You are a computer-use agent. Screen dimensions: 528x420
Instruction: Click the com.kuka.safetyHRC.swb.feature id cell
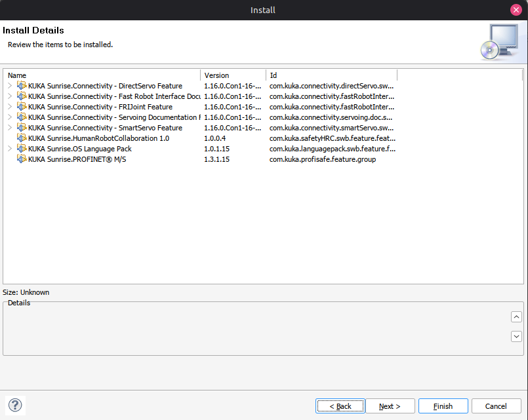click(333, 138)
